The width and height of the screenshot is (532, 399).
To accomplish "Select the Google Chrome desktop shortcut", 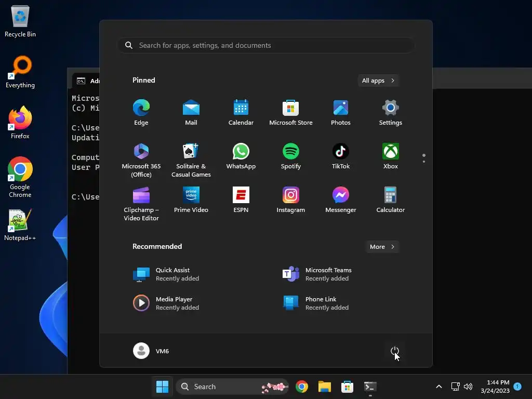I will point(20,177).
